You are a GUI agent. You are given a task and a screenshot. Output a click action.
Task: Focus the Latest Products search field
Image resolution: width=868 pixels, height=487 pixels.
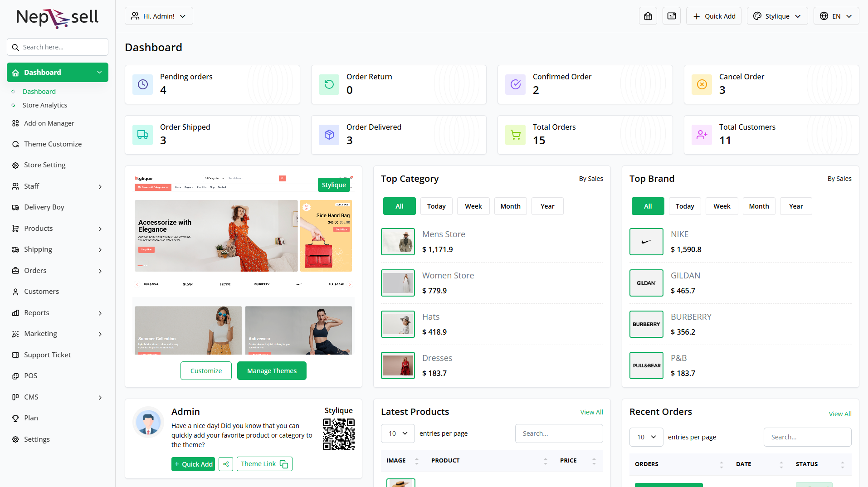559,433
